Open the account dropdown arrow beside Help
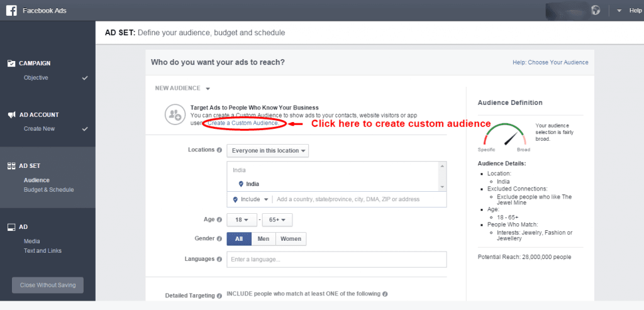The height and width of the screenshot is (310, 644). (x=619, y=11)
